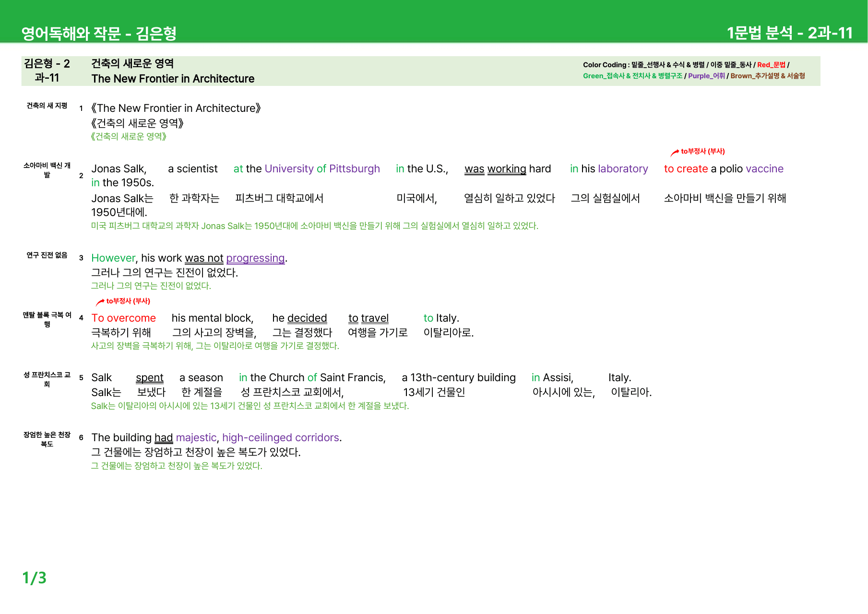Click the underlined verb spent

coord(150,378)
